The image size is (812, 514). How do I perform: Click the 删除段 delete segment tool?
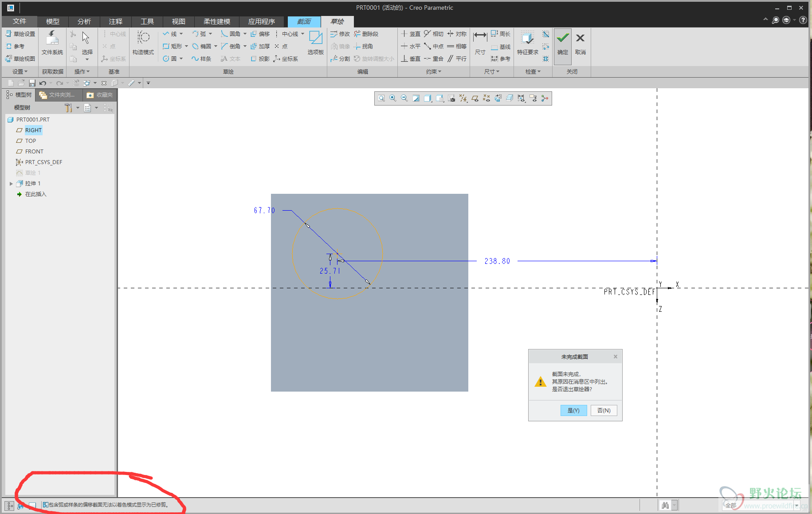366,34
